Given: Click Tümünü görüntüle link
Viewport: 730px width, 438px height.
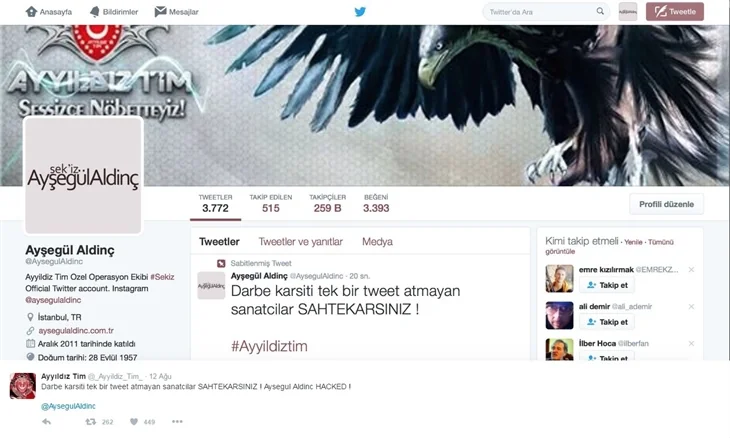Looking at the screenshot, I should 609,247.
